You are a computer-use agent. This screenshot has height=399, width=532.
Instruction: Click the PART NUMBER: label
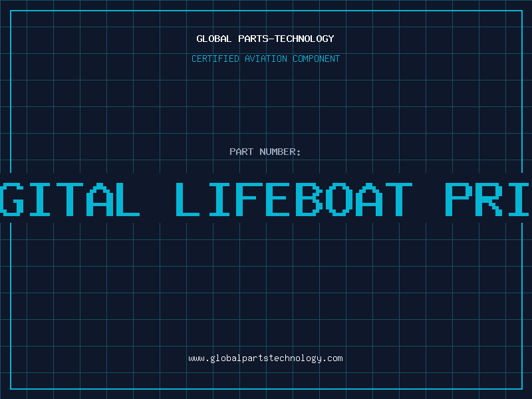265,152
